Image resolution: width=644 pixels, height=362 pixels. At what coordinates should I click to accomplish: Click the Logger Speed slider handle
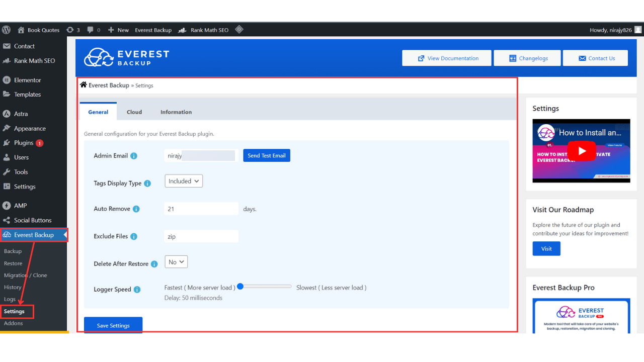(x=240, y=287)
